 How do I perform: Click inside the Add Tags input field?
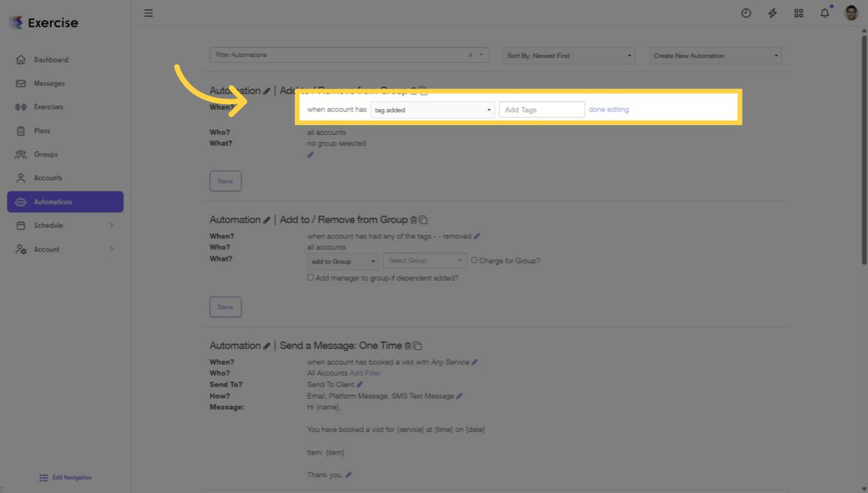(541, 109)
